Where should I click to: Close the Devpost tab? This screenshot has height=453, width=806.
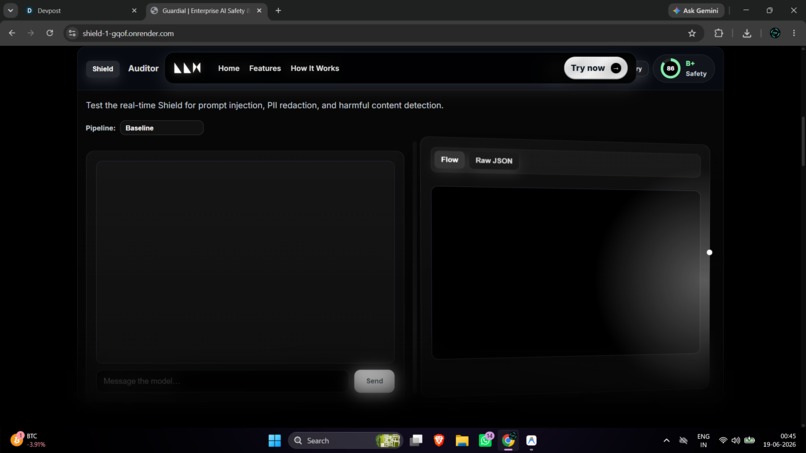coord(134,10)
